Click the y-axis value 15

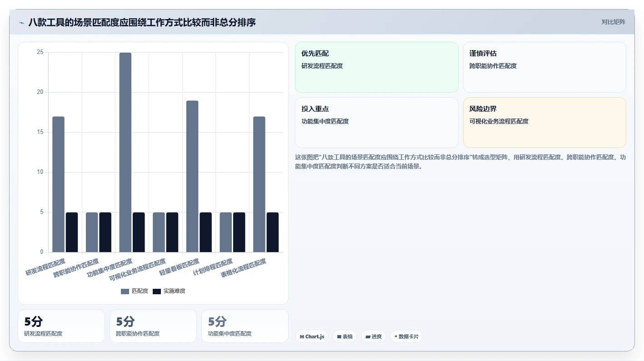click(40, 132)
